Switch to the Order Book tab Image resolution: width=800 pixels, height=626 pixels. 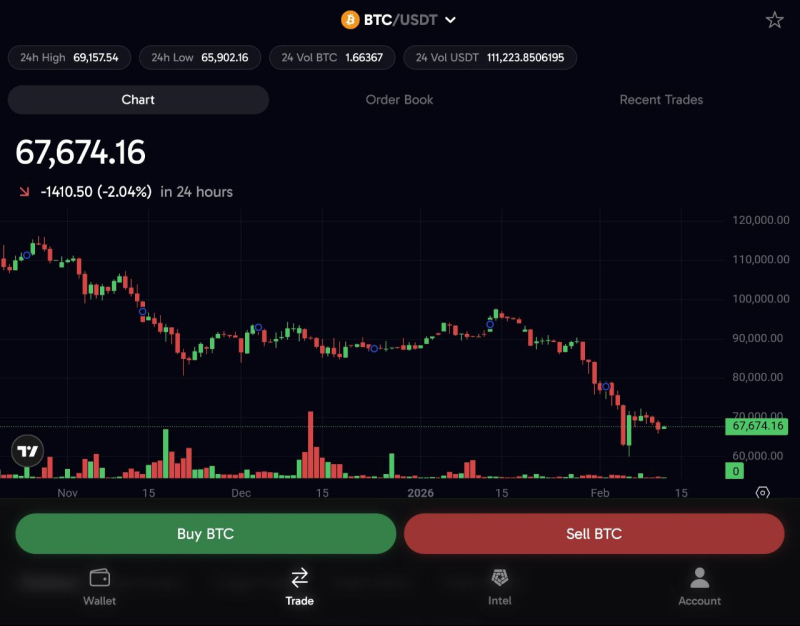pyautogui.click(x=399, y=100)
